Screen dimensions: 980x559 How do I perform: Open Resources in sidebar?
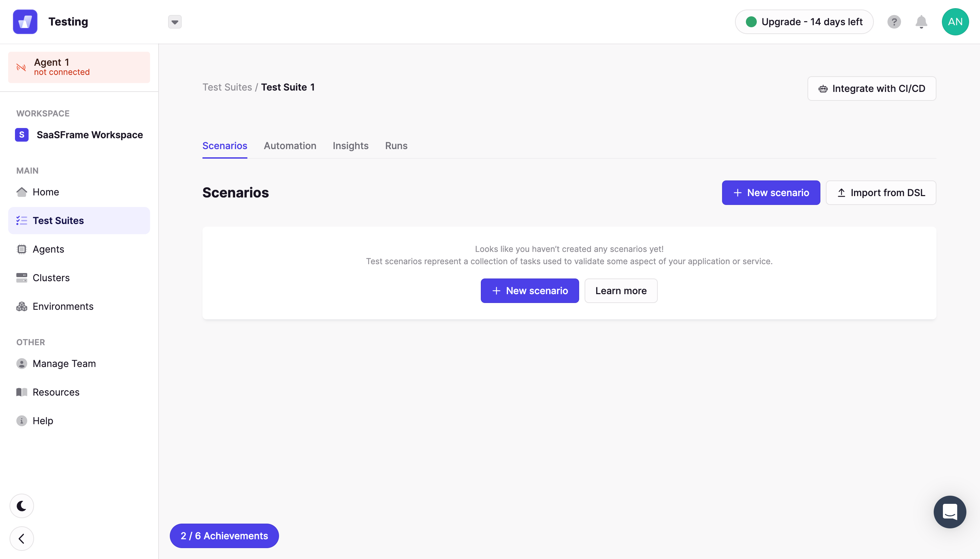point(79,392)
